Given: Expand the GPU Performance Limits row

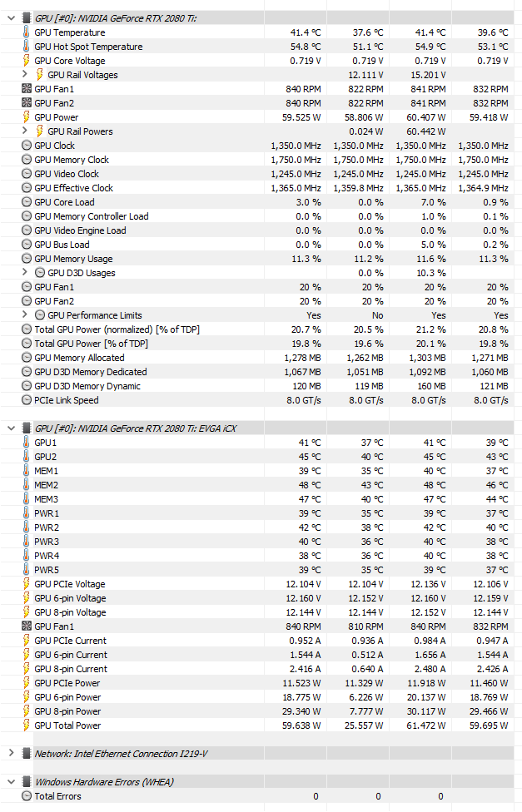Looking at the screenshot, I should pyautogui.click(x=24, y=314).
